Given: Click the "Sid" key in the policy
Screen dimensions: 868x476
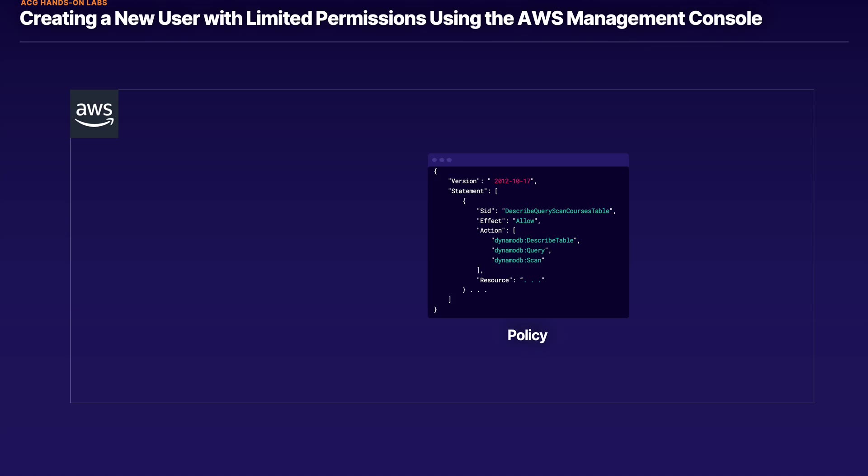Looking at the screenshot, I should [x=486, y=211].
